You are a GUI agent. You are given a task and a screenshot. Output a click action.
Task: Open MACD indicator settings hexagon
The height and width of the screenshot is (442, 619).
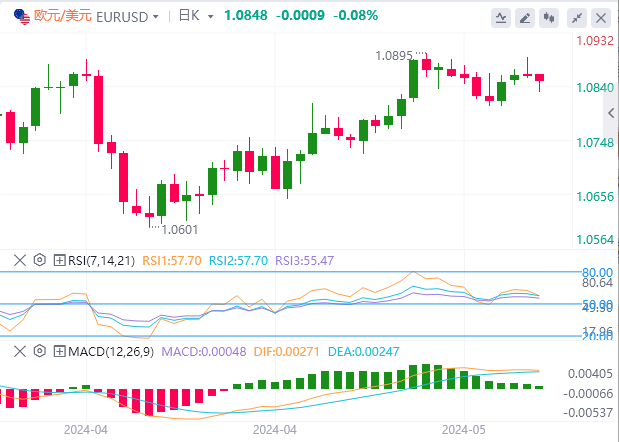(x=39, y=351)
